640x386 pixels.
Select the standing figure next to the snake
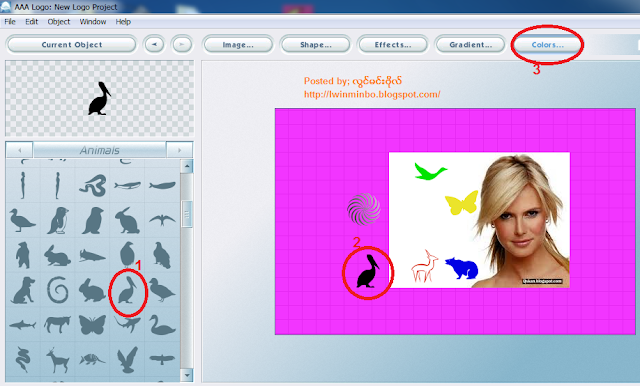click(58, 186)
